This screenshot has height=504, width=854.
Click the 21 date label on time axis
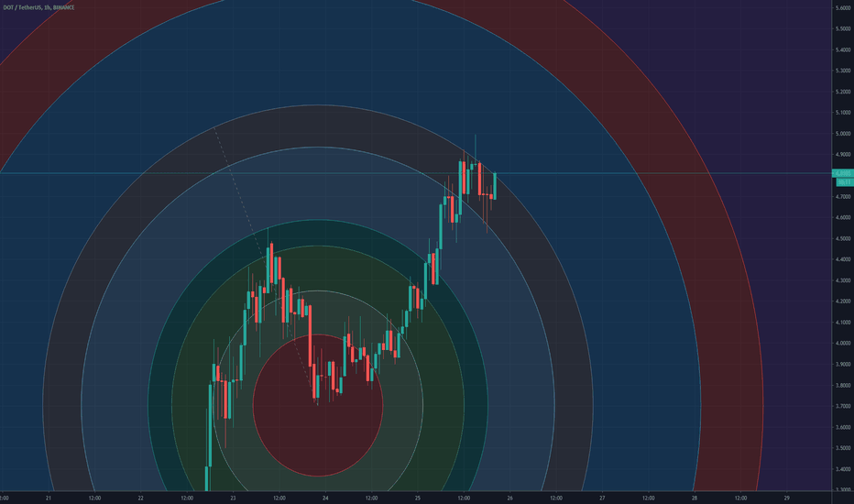(49, 498)
